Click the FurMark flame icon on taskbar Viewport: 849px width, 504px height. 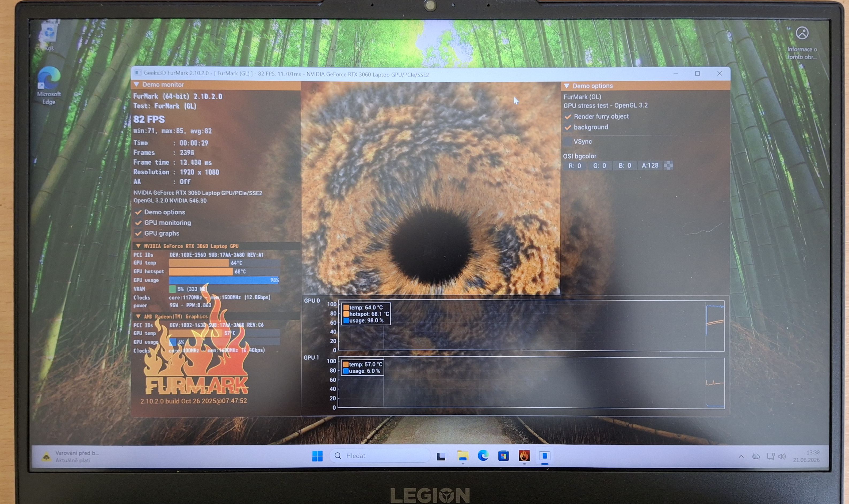pyautogui.click(x=524, y=456)
